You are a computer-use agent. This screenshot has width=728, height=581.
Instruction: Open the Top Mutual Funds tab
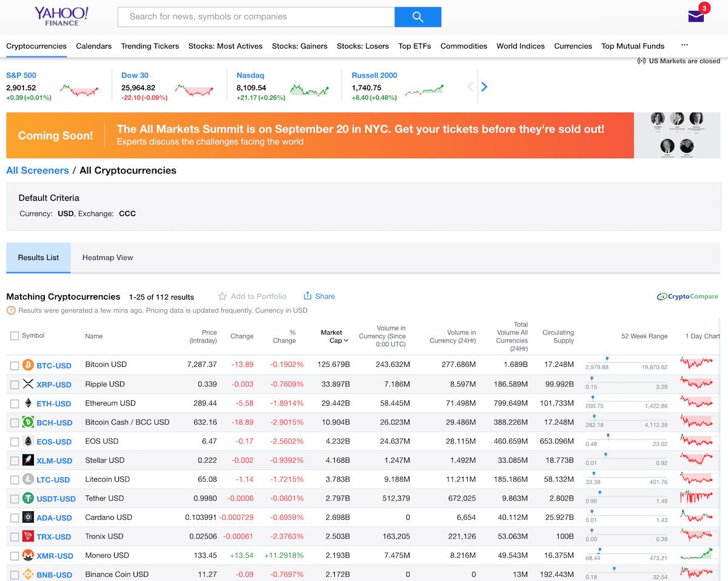tap(633, 46)
